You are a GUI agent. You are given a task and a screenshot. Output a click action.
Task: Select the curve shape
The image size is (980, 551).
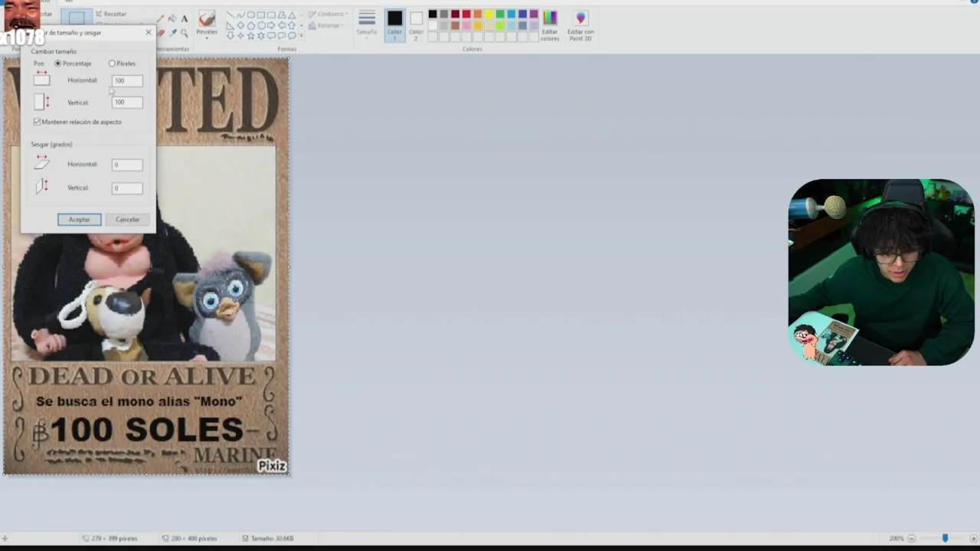pos(240,15)
